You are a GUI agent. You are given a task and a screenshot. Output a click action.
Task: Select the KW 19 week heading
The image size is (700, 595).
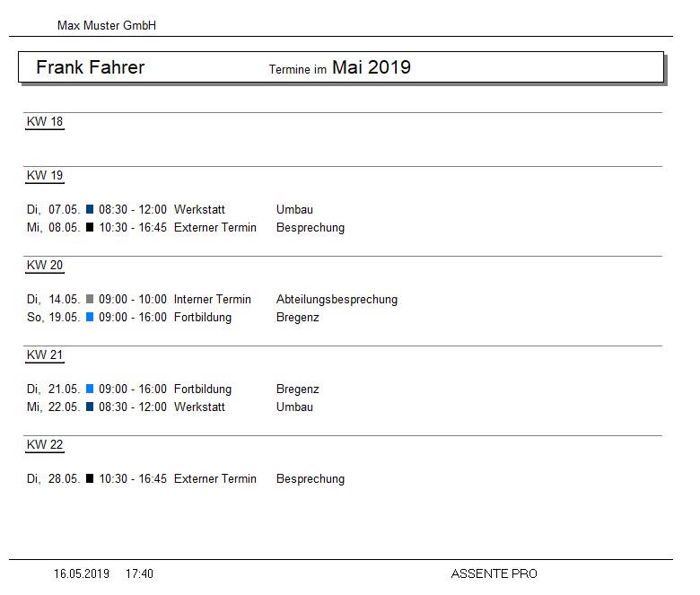coord(45,175)
